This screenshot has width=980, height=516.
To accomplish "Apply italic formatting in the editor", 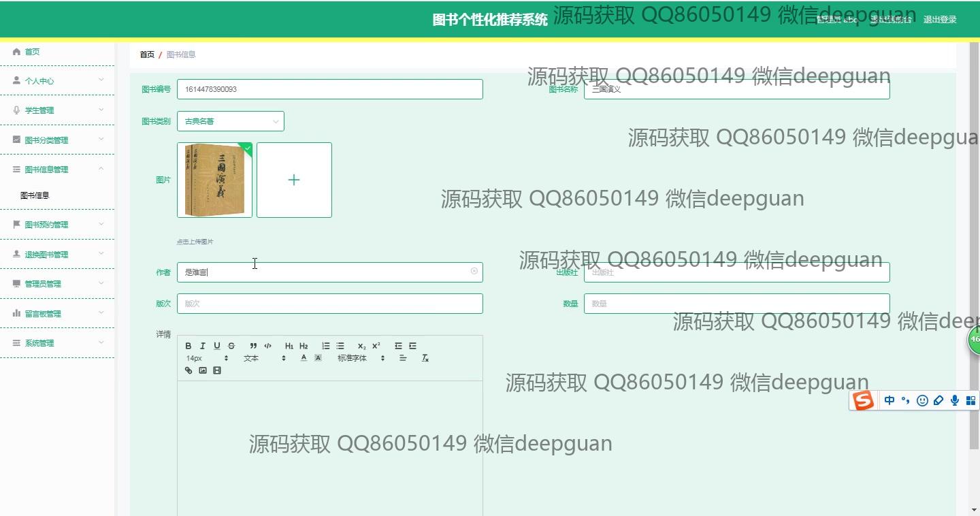I will click(202, 346).
